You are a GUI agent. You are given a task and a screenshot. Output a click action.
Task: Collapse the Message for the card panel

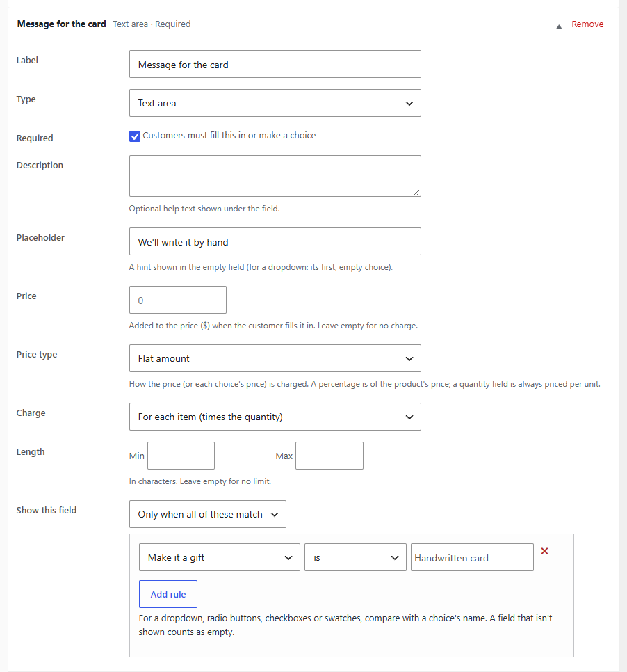(558, 26)
